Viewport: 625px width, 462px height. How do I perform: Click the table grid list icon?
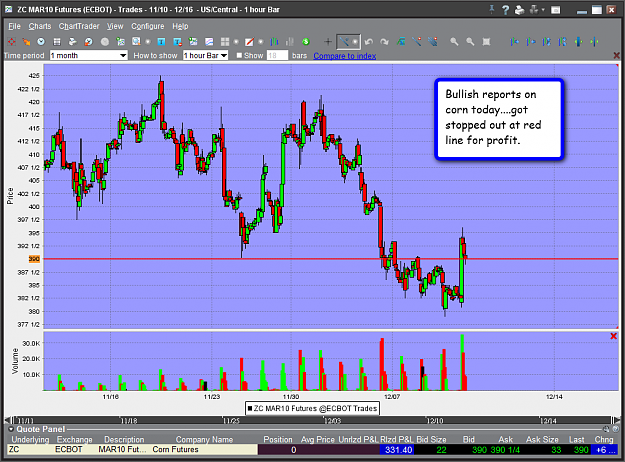(57, 41)
